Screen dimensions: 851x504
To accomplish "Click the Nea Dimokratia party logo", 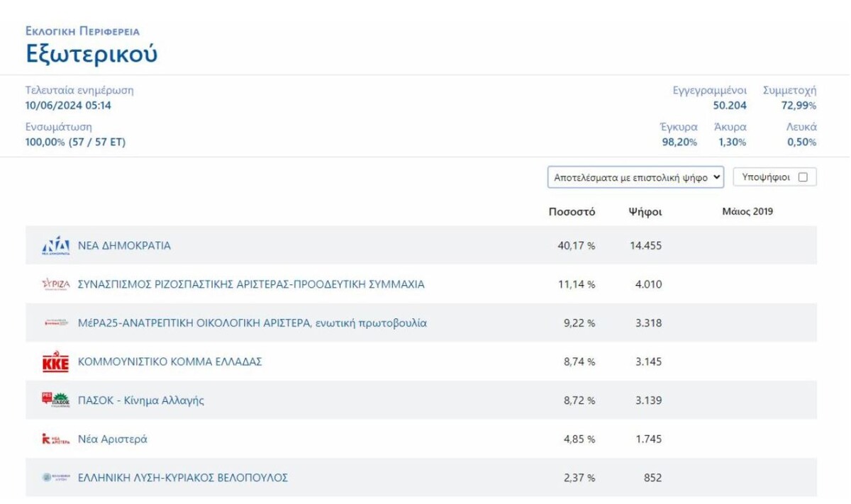I will (x=56, y=246).
